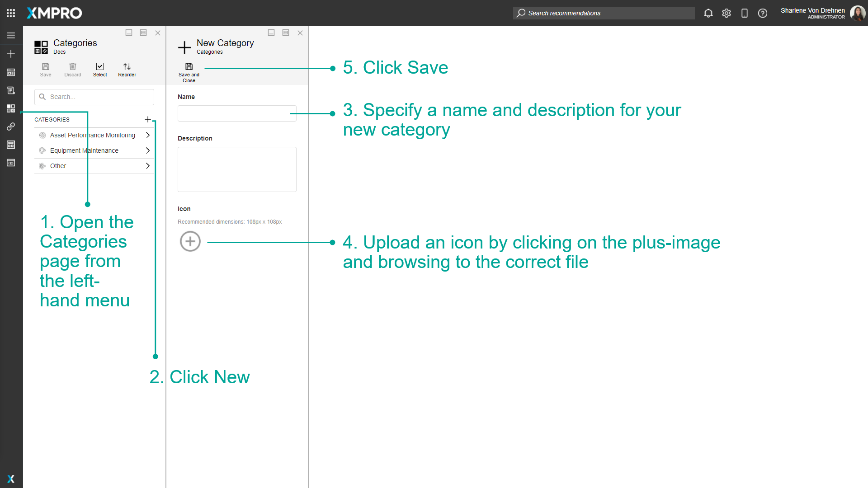The height and width of the screenshot is (488, 868).
Task: Click the help question mark icon
Action: [763, 13]
